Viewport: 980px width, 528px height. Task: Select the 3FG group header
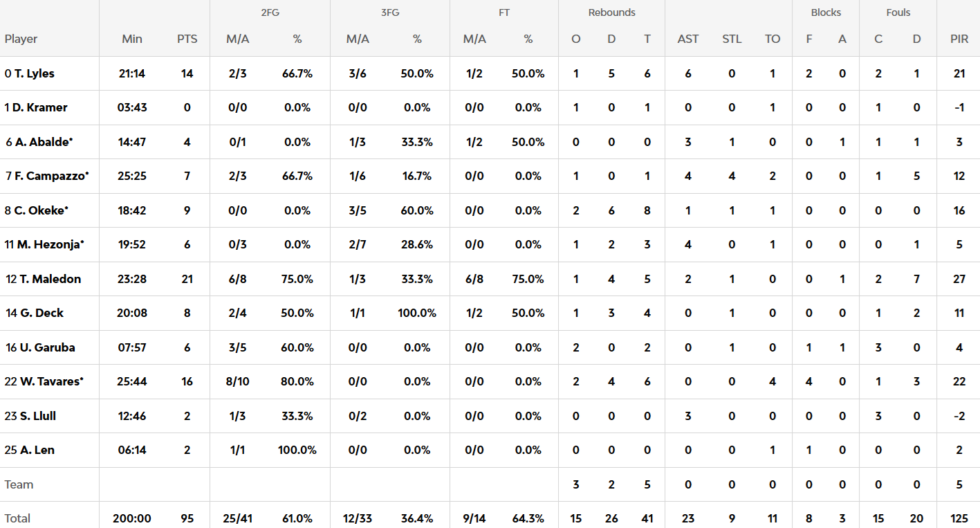pyautogui.click(x=390, y=12)
